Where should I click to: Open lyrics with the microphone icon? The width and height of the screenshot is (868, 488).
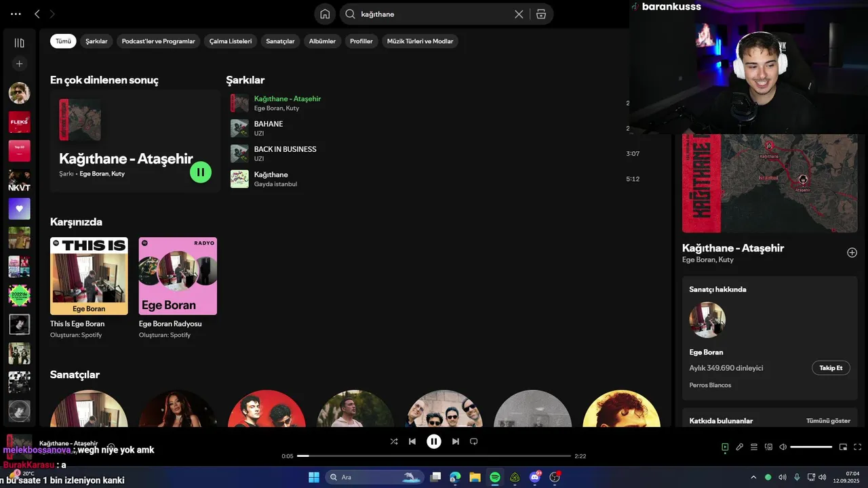click(740, 447)
